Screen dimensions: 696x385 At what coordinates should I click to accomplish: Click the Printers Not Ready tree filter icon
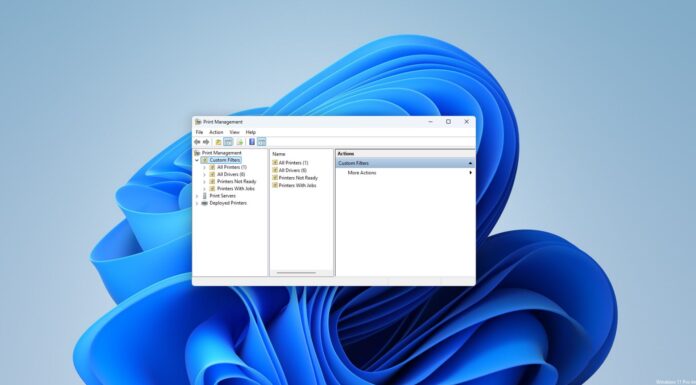click(x=212, y=182)
